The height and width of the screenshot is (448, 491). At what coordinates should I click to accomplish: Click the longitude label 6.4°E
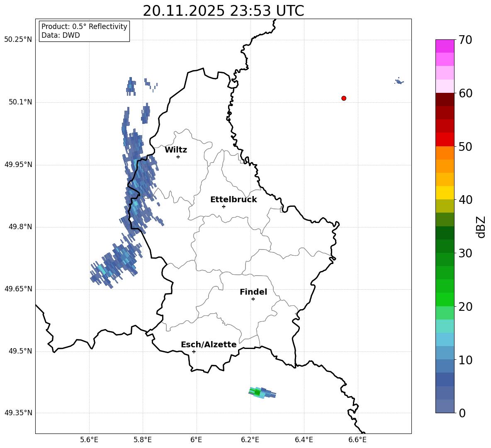point(304,440)
